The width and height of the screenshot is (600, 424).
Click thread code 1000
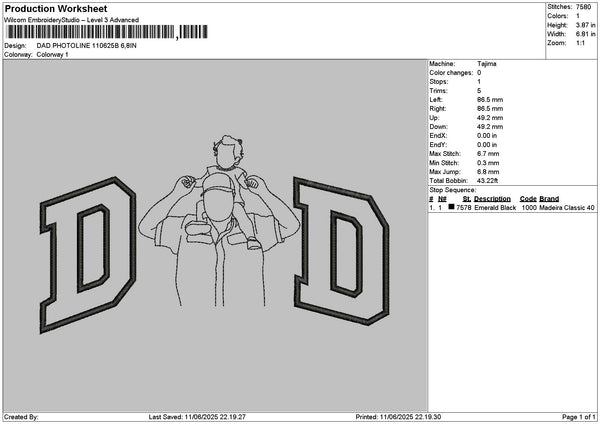529,208
